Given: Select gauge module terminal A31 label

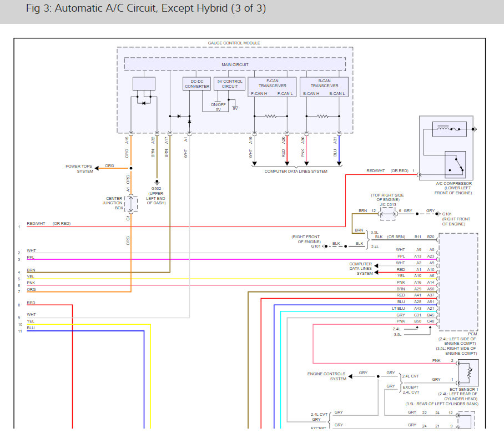Looking at the screenshot, I should pos(335,140).
